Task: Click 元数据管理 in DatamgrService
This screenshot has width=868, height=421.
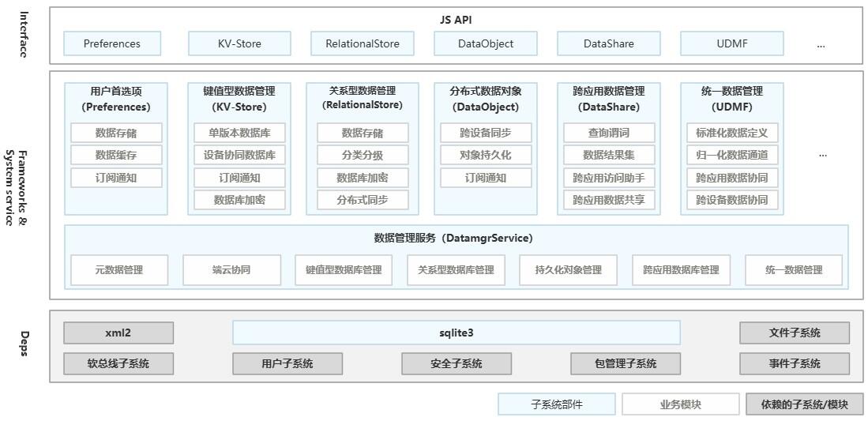Action: point(119,269)
